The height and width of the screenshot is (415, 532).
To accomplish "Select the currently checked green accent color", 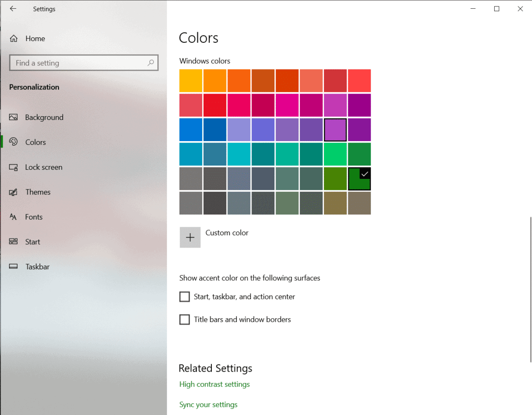I will (x=359, y=178).
